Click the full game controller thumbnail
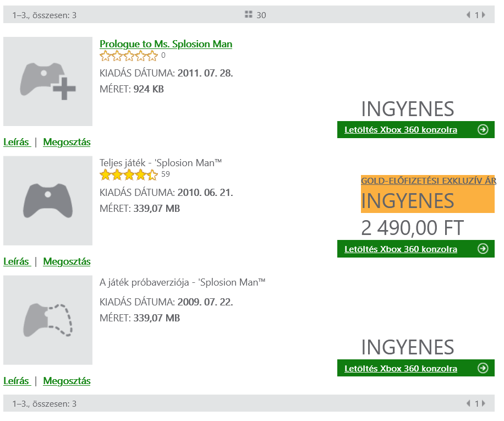The image size is (504, 421). 48,201
